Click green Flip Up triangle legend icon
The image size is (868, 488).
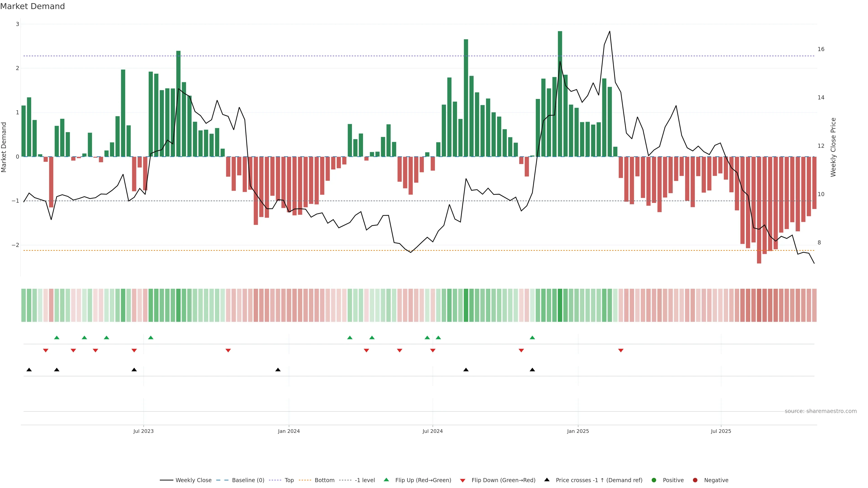point(387,480)
